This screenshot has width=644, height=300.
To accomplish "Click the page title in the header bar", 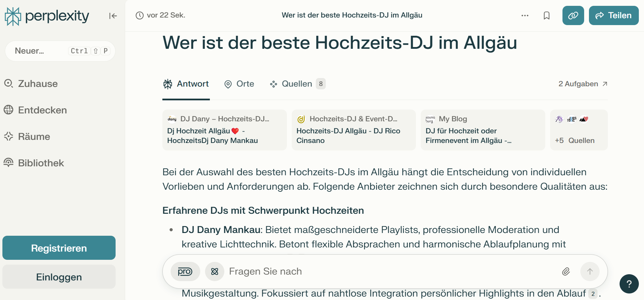I will [x=352, y=15].
